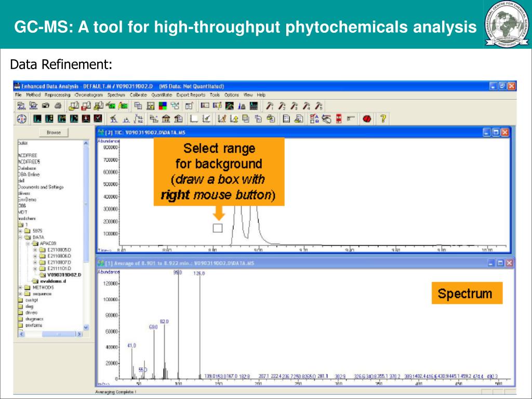Click the red round stop icon in second toolbar
The image size is (532, 399).
point(367,119)
